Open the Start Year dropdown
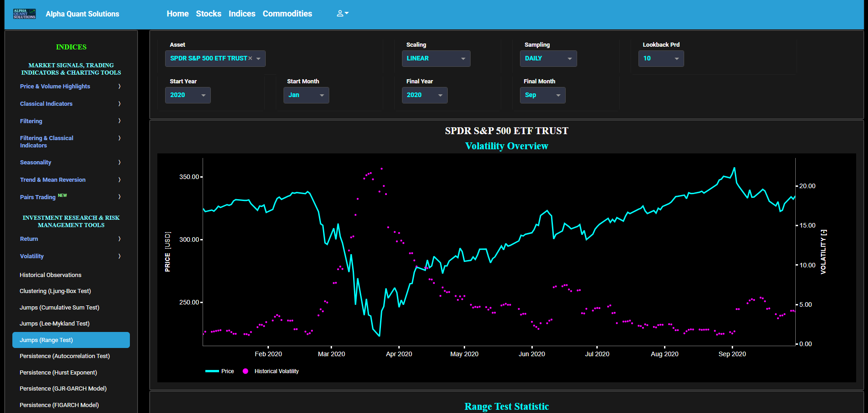The width and height of the screenshot is (868, 413). tap(188, 95)
